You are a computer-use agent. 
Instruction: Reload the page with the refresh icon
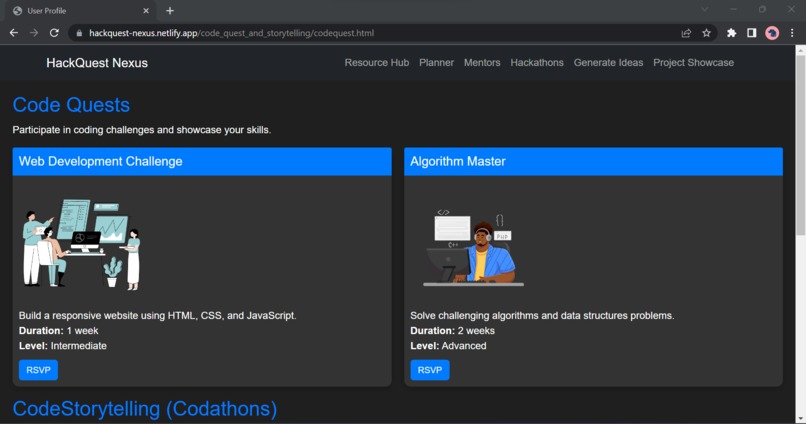(54, 33)
